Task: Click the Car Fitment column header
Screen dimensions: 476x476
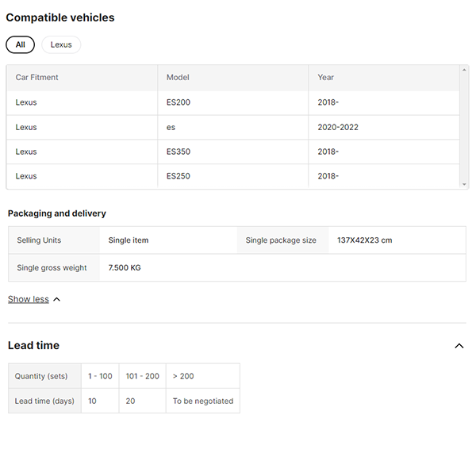Action: [x=36, y=78]
